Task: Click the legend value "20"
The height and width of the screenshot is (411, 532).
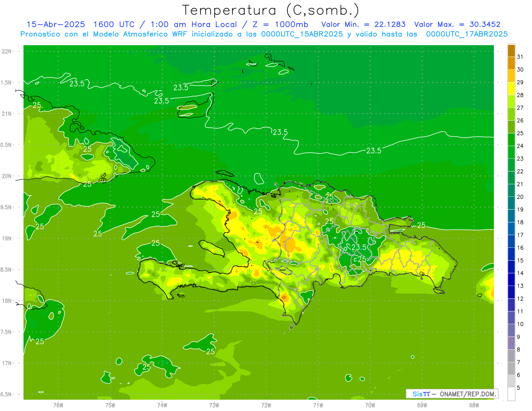Action: 520,197
